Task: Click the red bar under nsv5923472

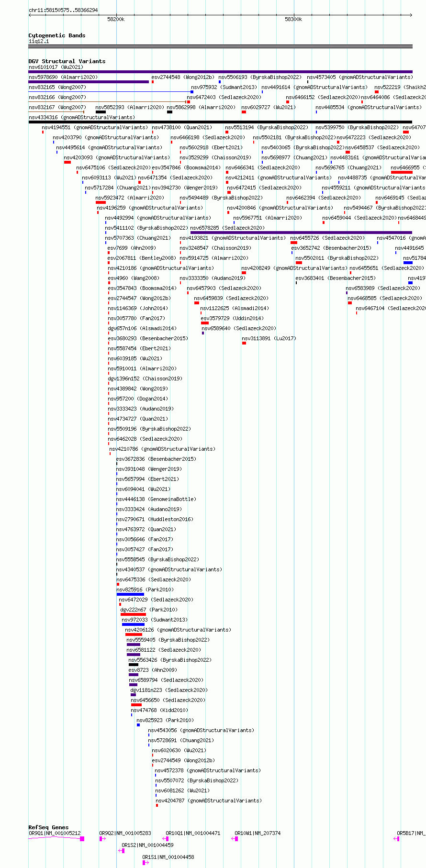Action: 101,202
